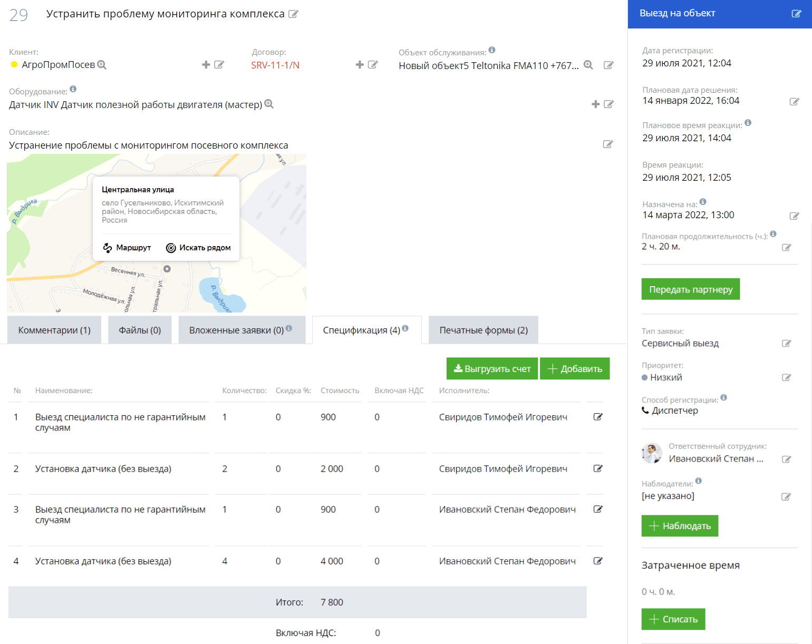Edit the contract SRV-11-1/N pencil icon
This screenshot has height=644, width=812.
373,65
